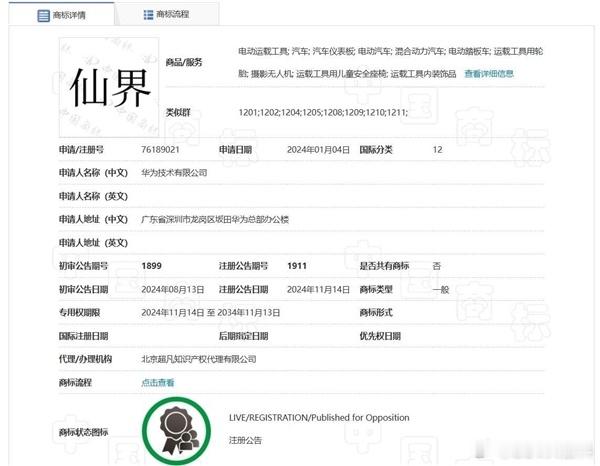This screenshot has width=600, height=466.
Task: Click the 专用权期限 label
Action: [79, 313]
